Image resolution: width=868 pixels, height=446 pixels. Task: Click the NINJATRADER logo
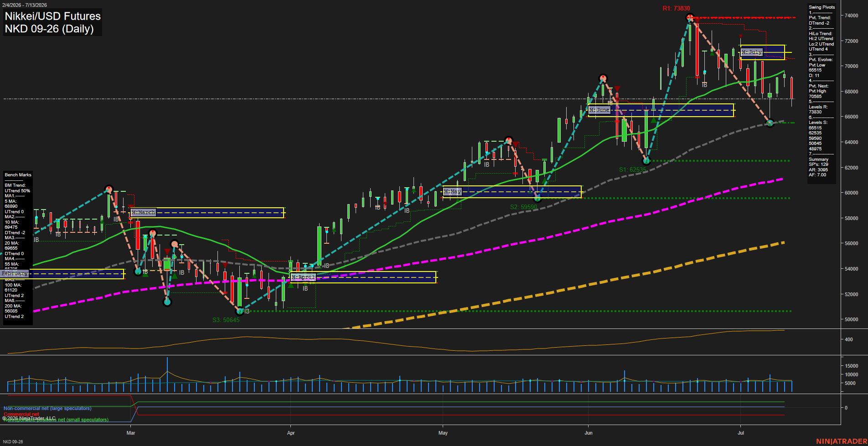click(842, 441)
